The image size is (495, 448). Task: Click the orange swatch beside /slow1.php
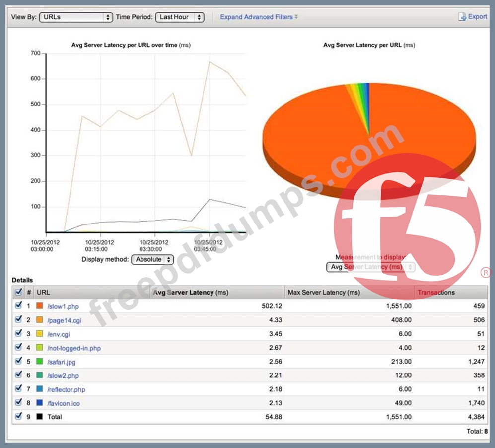[40, 306]
